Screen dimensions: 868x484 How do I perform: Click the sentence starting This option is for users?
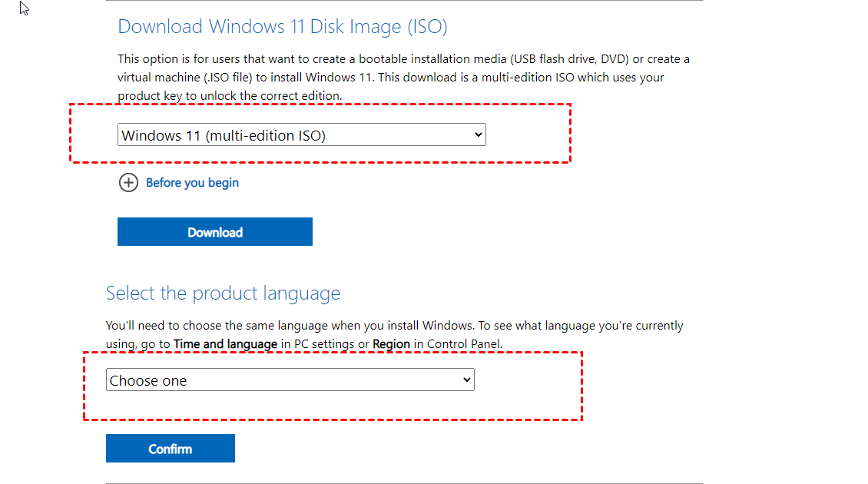click(x=230, y=59)
